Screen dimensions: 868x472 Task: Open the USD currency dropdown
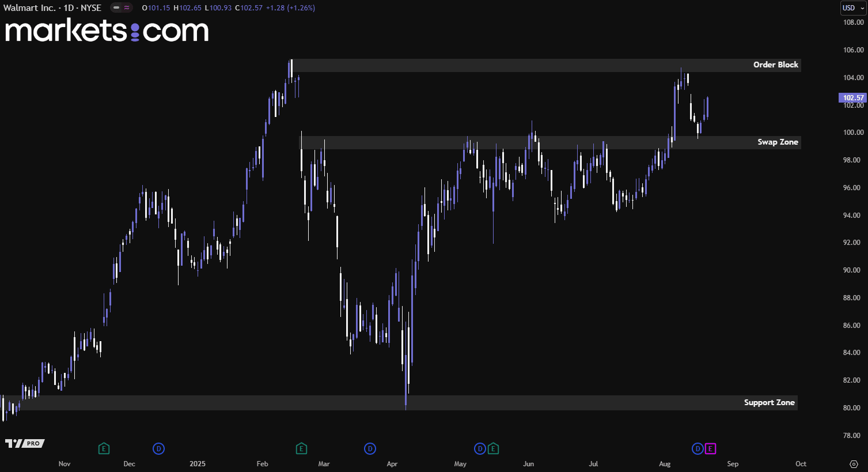click(x=853, y=8)
